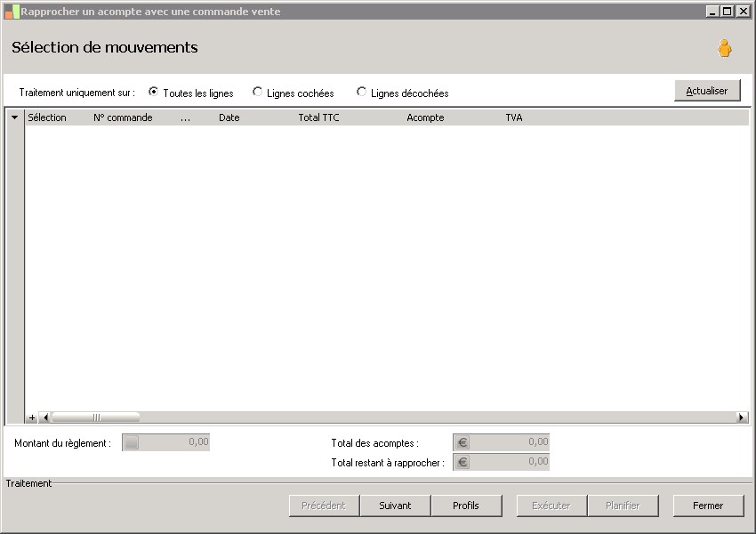Click the N° commande column header
Viewport: 756px width, 534px height.
tap(123, 117)
